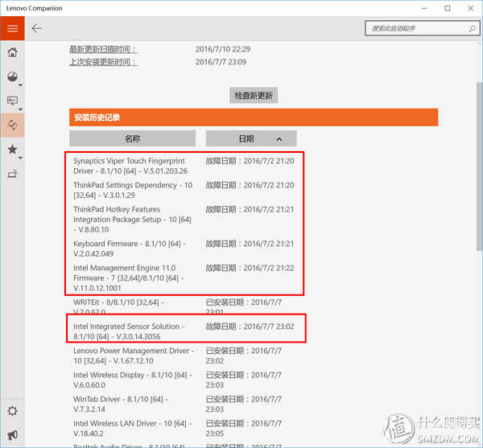Click failure date for ThinkPad Settings Dependency
The image size is (483, 448).
tap(250, 185)
